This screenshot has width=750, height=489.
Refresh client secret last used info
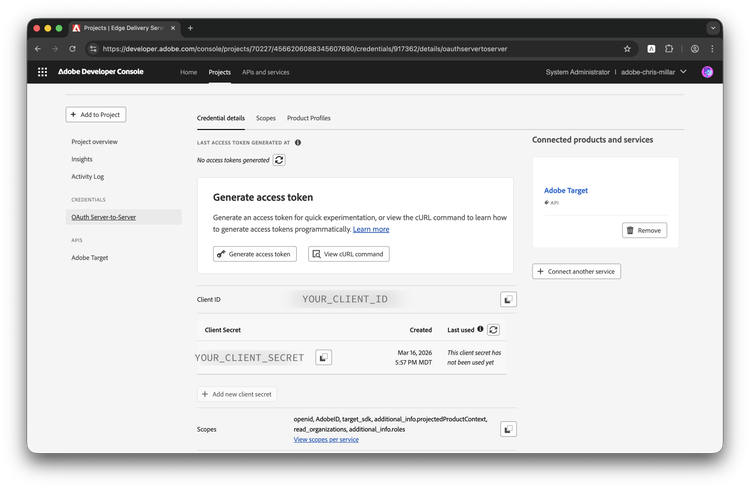pyautogui.click(x=493, y=329)
